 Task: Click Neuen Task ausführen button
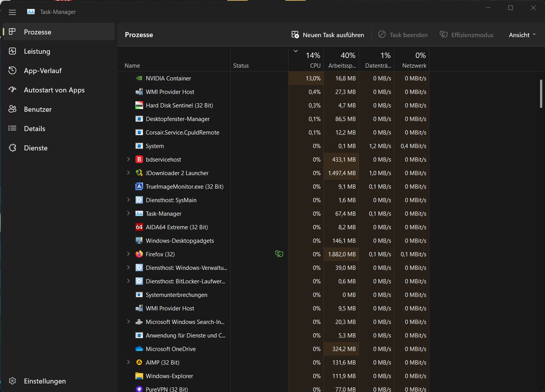click(x=328, y=35)
